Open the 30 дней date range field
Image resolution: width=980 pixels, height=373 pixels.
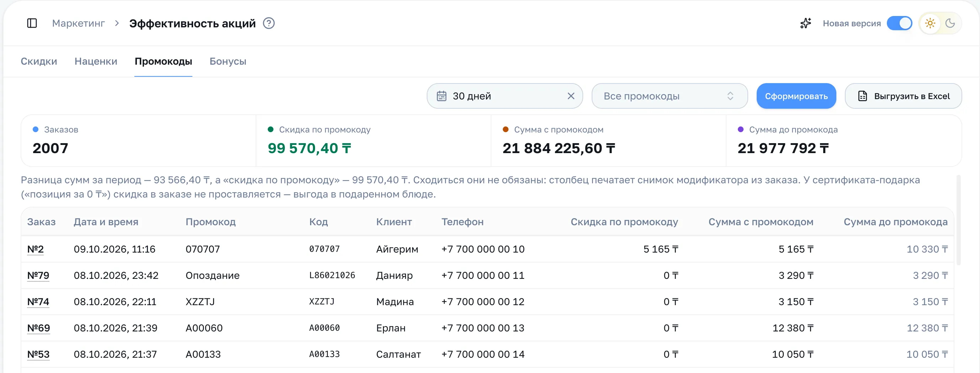[x=505, y=96]
